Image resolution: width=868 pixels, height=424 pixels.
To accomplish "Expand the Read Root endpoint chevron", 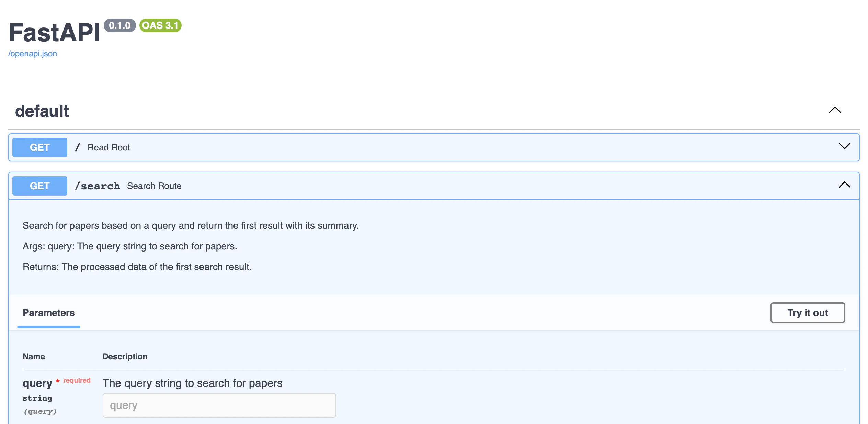I will [844, 146].
